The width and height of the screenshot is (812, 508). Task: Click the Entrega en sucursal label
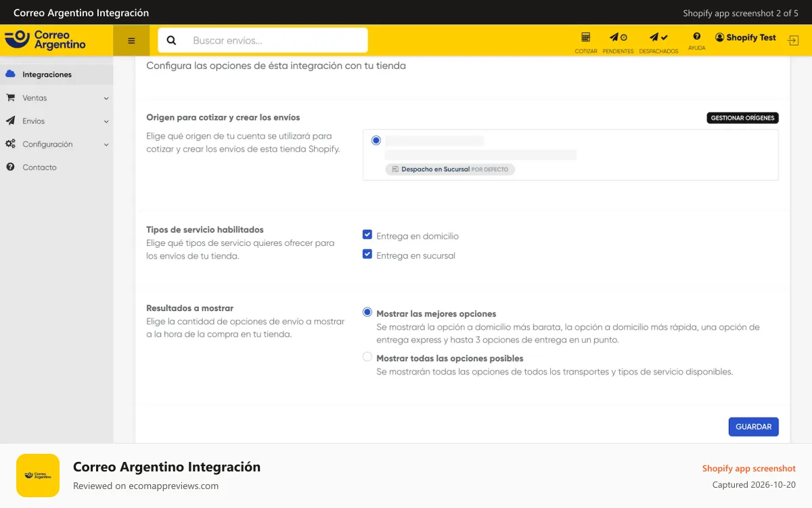click(x=416, y=255)
